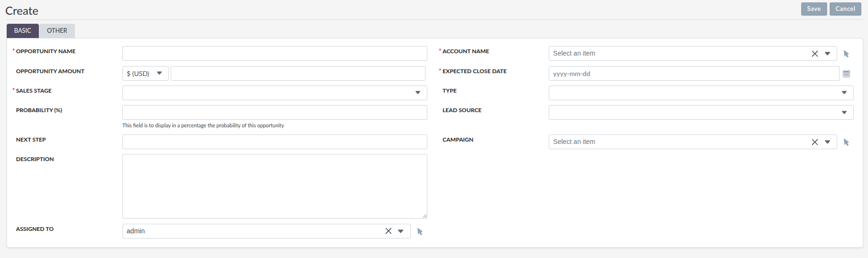Expand the Account Name dropdown arrow
This screenshot has height=258, width=868.
point(828,54)
